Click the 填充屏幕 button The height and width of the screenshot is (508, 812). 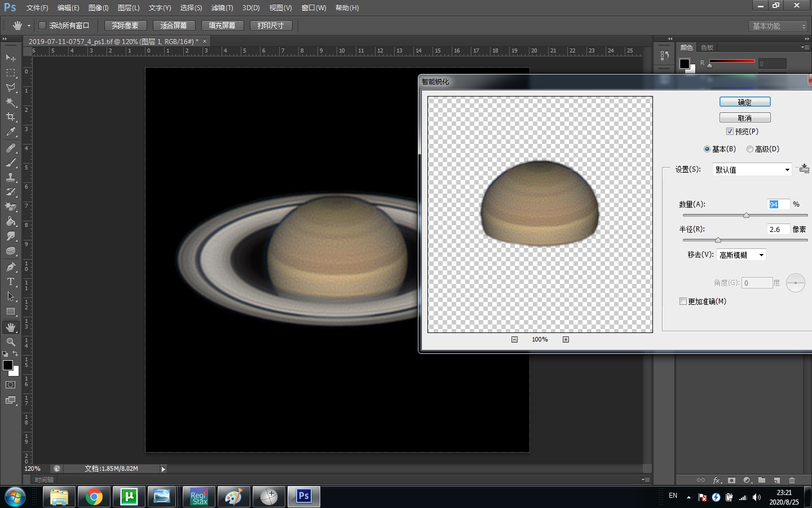click(222, 25)
